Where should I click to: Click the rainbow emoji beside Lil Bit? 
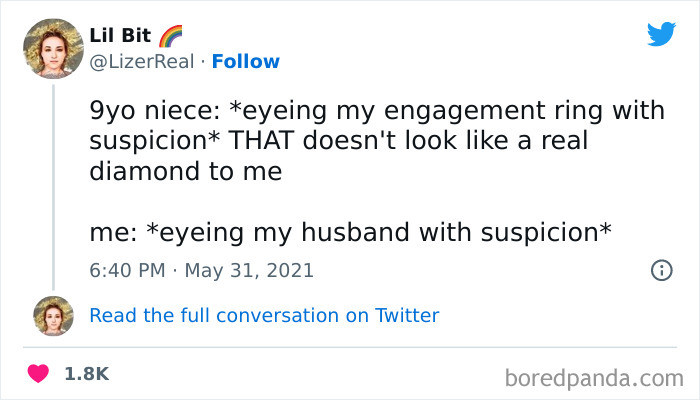(171, 36)
